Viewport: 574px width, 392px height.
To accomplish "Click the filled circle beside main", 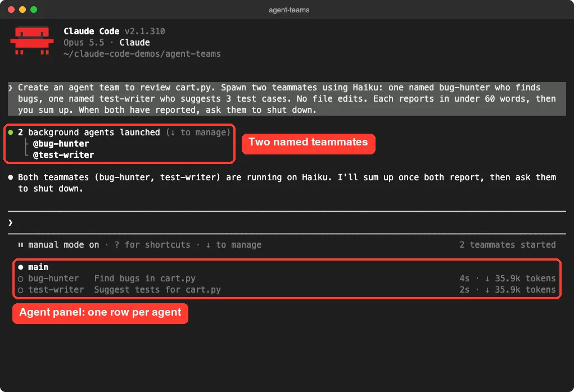I will pos(20,267).
